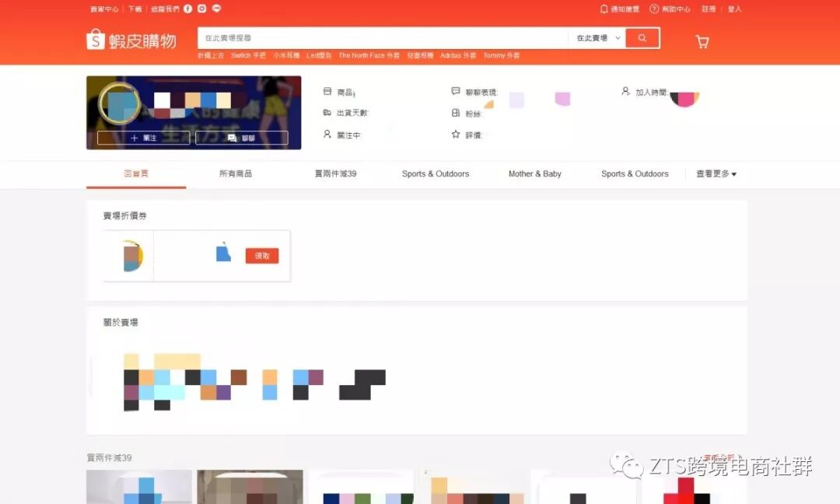Click the 賣場折價券 section heading
Screen dimensions: 840x504
(124, 216)
